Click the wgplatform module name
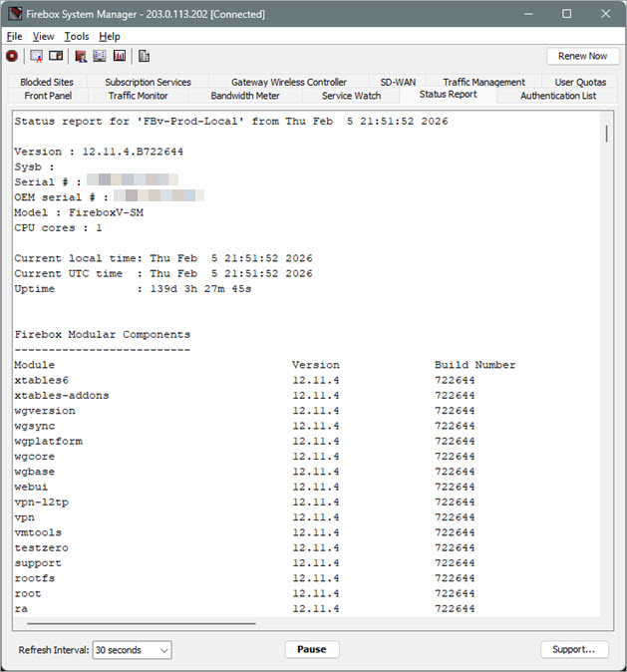Viewport: 627px width, 672px height. (x=49, y=441)
